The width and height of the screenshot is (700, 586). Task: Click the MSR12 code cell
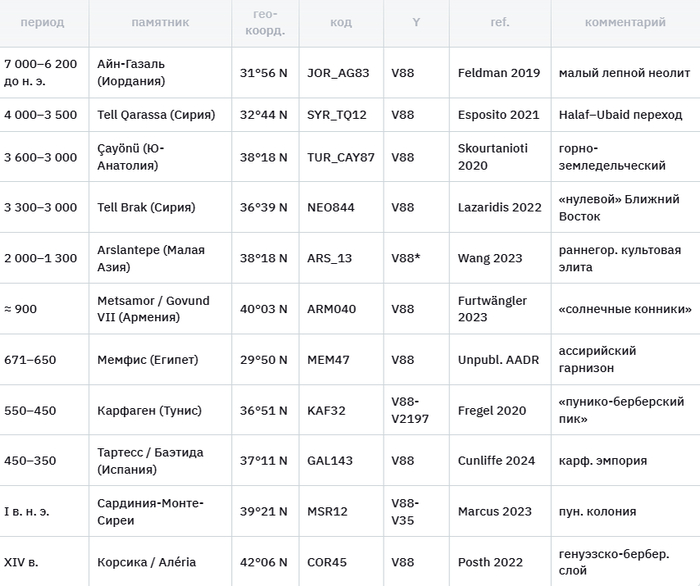327,512
